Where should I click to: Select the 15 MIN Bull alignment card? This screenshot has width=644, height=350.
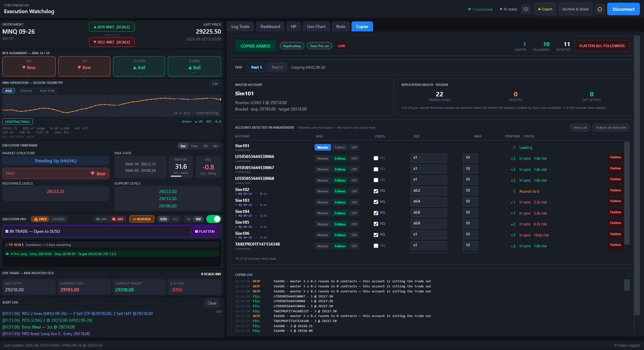tap(139, 66)
